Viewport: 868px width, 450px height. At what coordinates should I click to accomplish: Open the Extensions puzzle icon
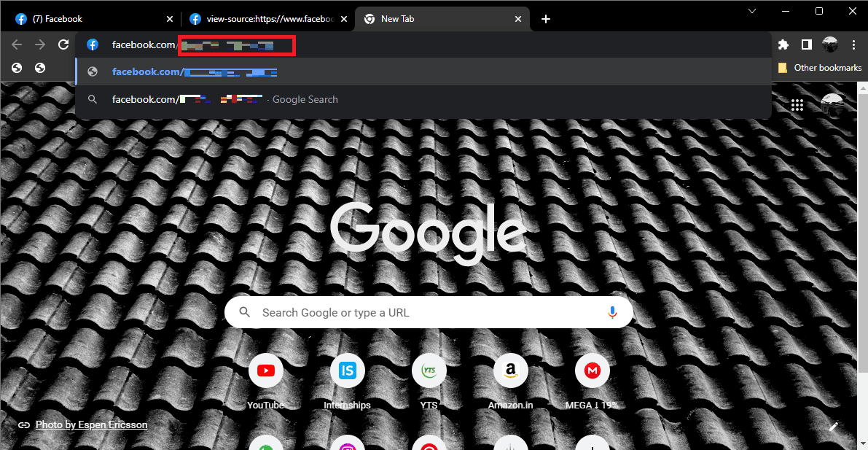(783, 45)
